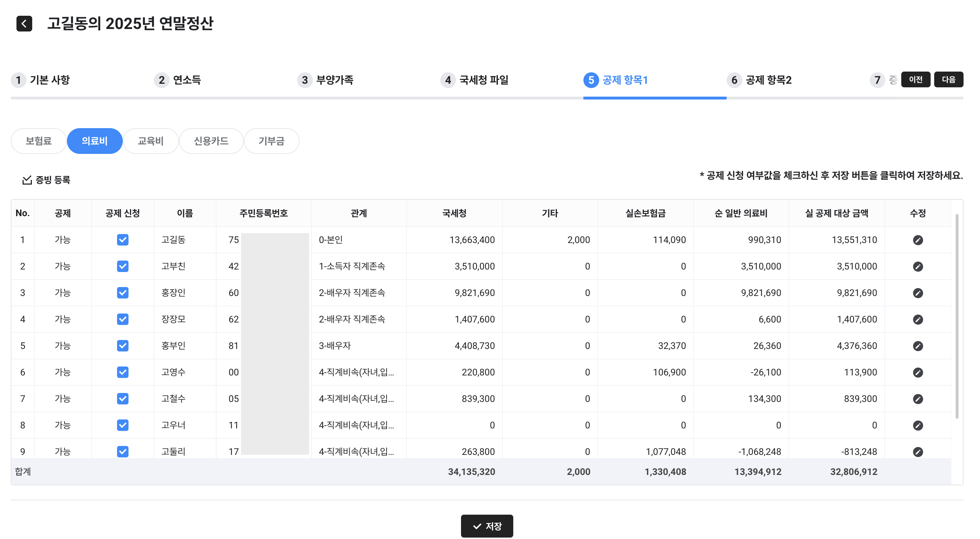Click the table vertical scrollbar
Image resolution: width=980 pixels, height=539 pixels.
[x=956, y=316]
